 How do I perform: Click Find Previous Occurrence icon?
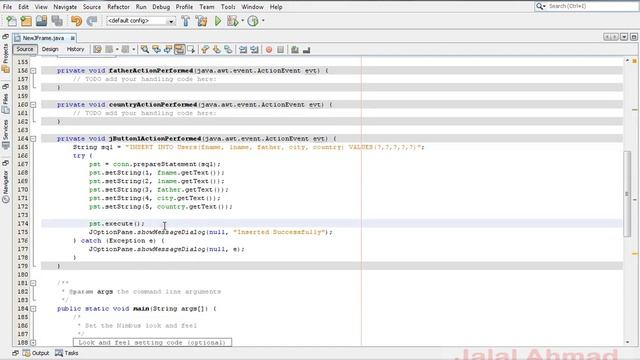[x=156, y=49]
